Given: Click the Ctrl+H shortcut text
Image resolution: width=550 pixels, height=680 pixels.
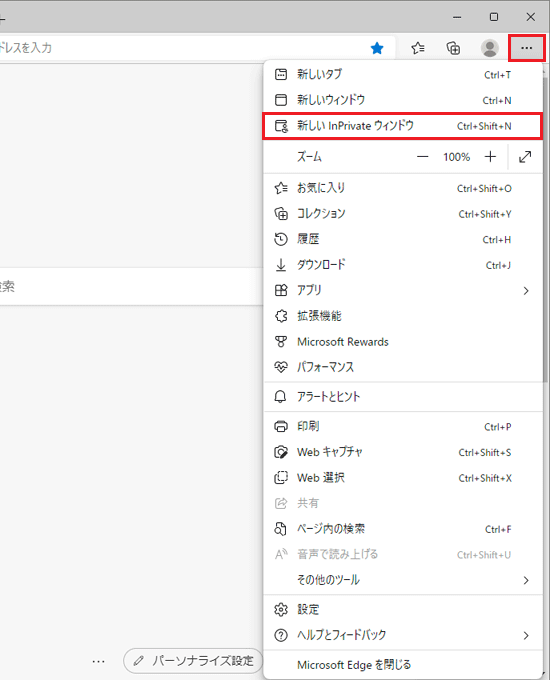Looking at the screenshot, I should (x=497, y=240).
